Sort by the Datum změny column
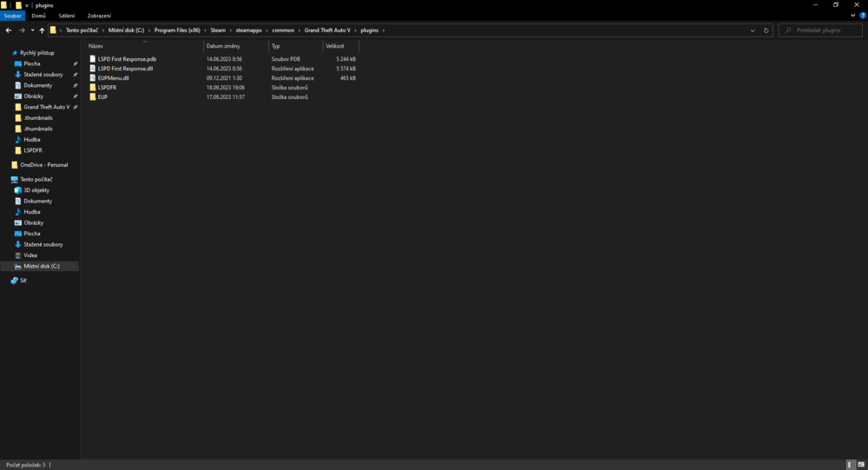 (236, 46)
